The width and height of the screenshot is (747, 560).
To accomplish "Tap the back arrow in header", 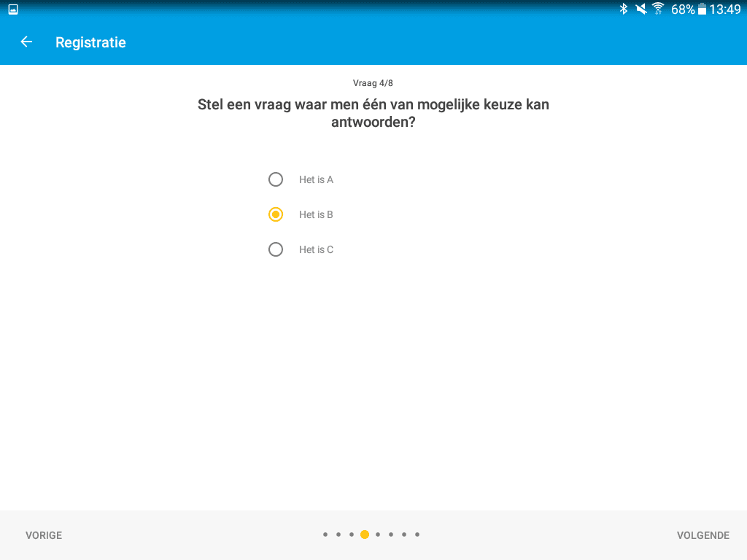I will coord(27,42).
